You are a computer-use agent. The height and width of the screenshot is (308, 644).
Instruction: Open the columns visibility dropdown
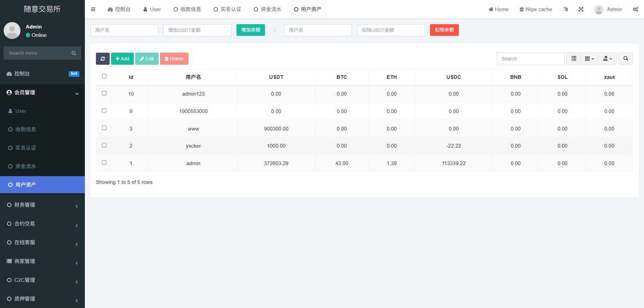pyautogui.click(x=589, y=59)
